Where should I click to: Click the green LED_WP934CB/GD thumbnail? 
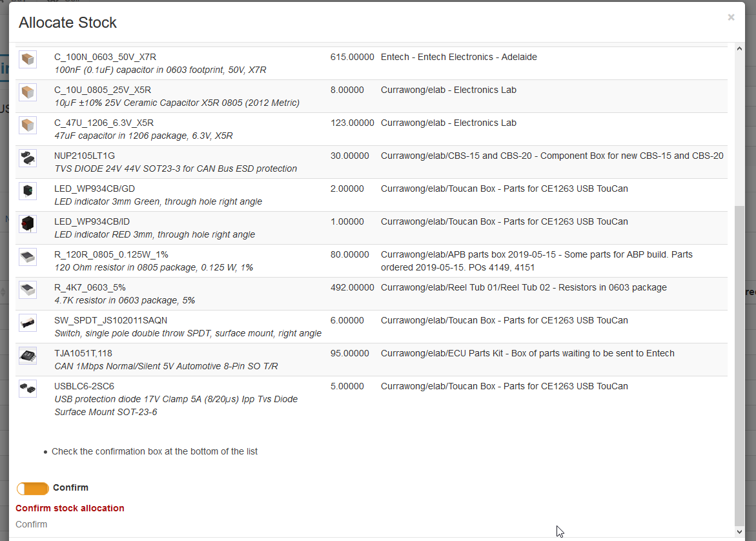27,190
